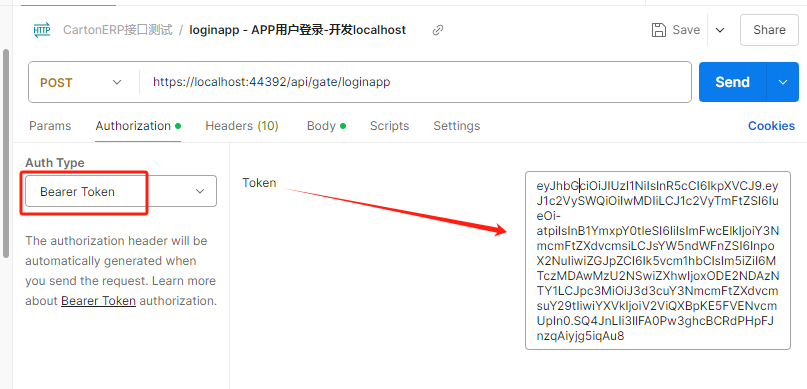
Task: Click the Save floppy disk icon
Action: [x=659, y=30]
